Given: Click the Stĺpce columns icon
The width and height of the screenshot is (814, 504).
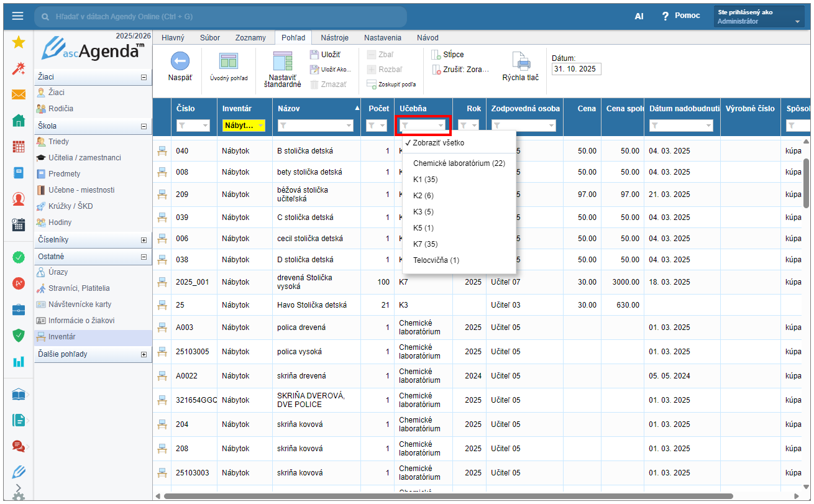Looking at the screenshot, I should tap(436, 55).
